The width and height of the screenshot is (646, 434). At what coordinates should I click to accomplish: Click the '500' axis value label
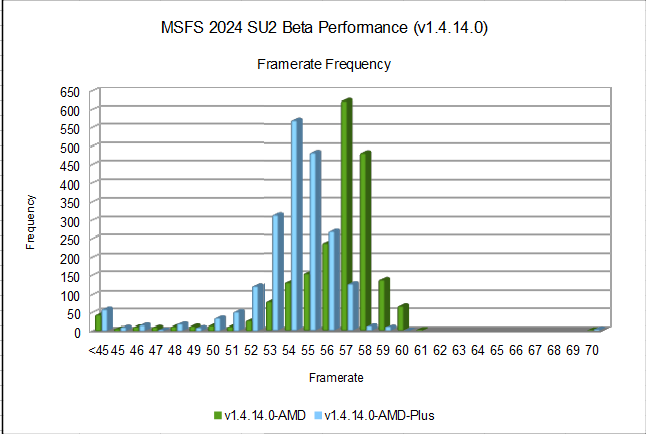[70, 148]
